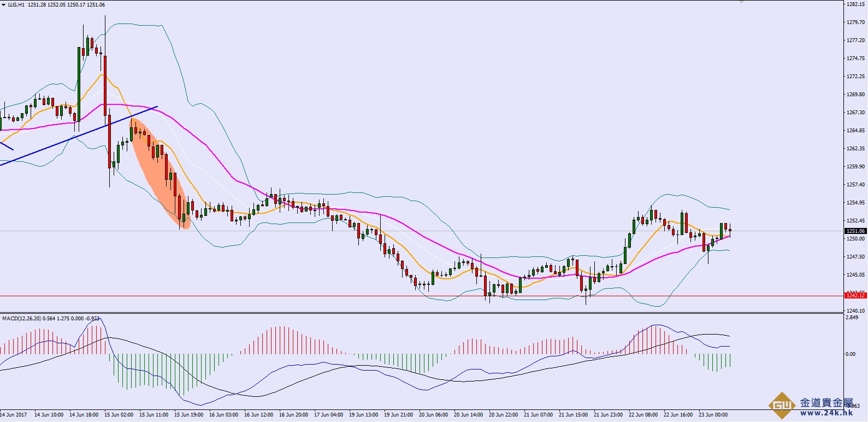This screenshot has height=422, width=868.
Task: Click the chart shift marker triangle on top edge
Action: (741, 2)
